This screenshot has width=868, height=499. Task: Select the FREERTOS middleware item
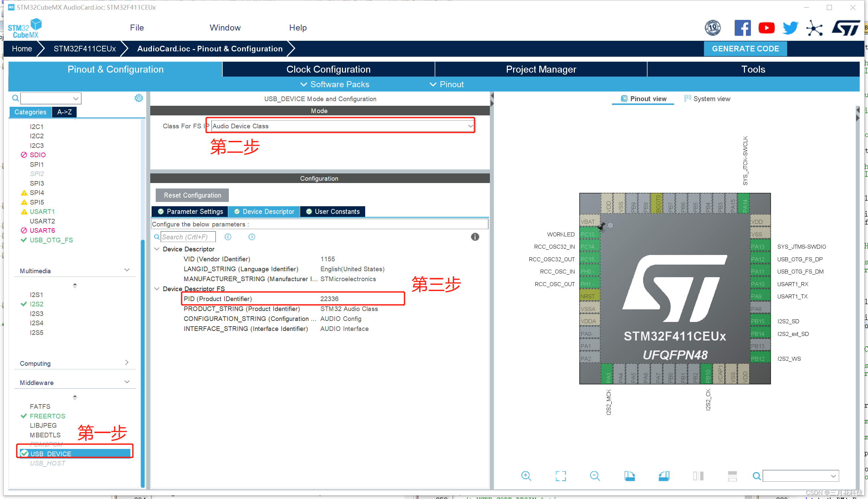tap(47, 416)
